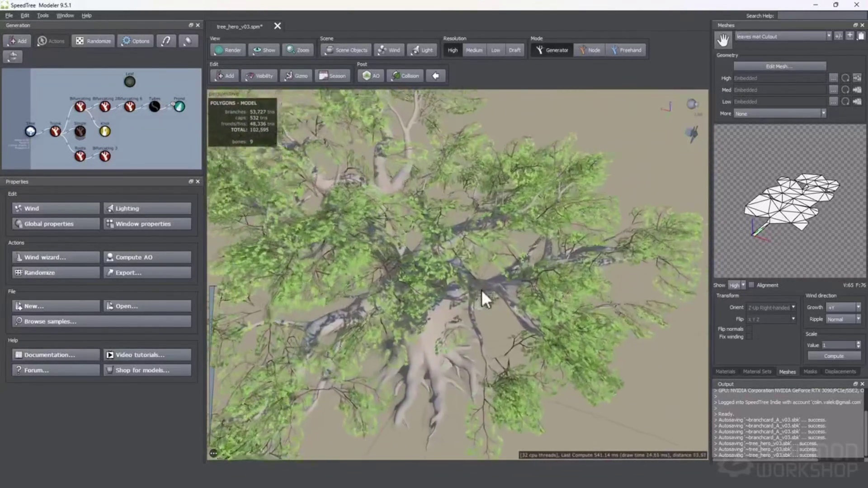Click Compute button under Scale

tap(834, 356)
